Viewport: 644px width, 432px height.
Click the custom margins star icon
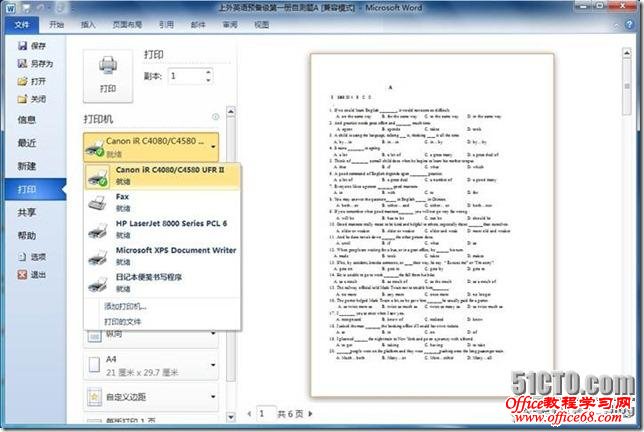tap(94, 397)
